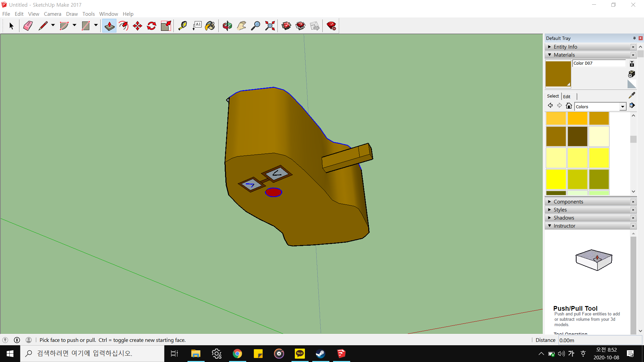Expand the Entity Info panel

[x=549, y=47]
